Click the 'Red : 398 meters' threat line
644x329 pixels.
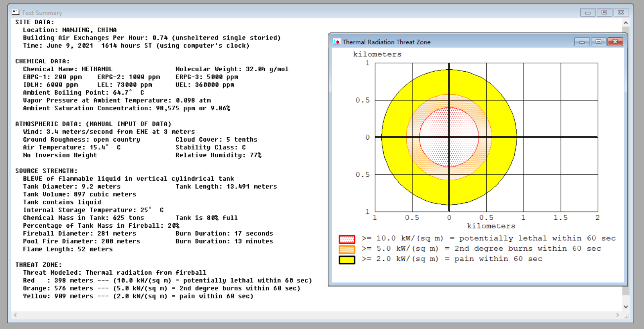pyautogui.click(x=168, y=280)
